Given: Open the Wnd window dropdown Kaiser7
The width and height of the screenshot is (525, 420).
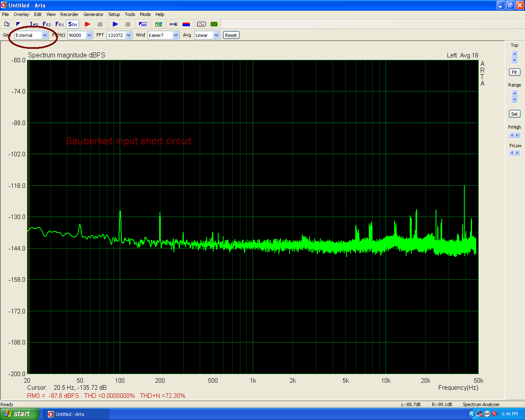Looking at the screenshot, I should [163, 35].
